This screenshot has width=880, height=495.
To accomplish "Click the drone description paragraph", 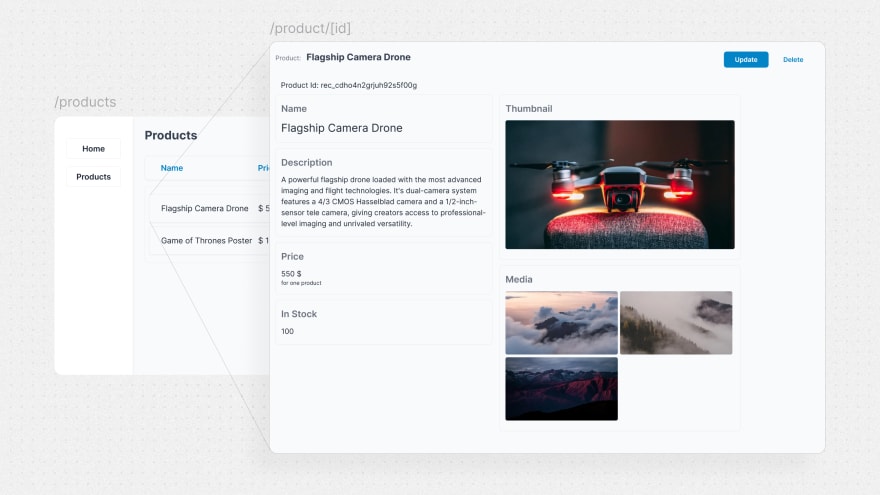I will pyautogui.click(x=383, y=201).
